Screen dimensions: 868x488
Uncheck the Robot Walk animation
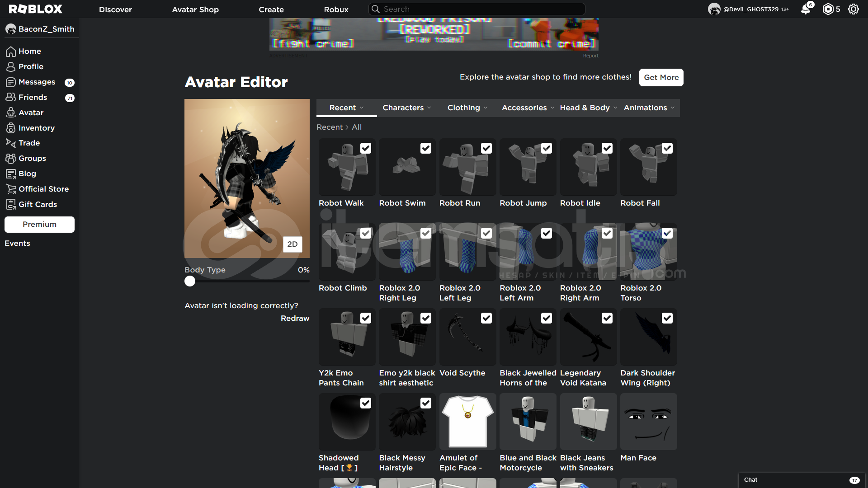(x=365, y=148)
